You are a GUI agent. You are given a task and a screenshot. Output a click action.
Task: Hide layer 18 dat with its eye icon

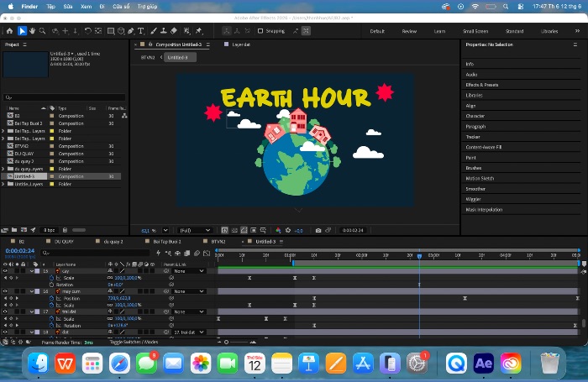5,332
